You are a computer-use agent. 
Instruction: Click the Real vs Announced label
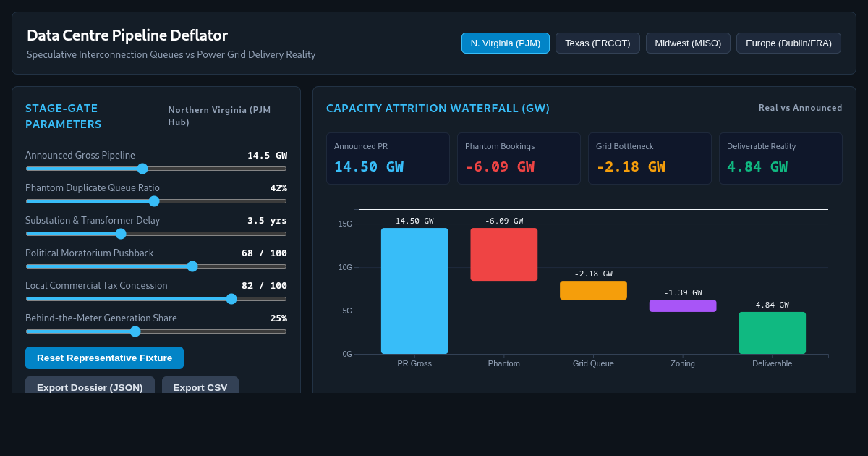point(801,108)
